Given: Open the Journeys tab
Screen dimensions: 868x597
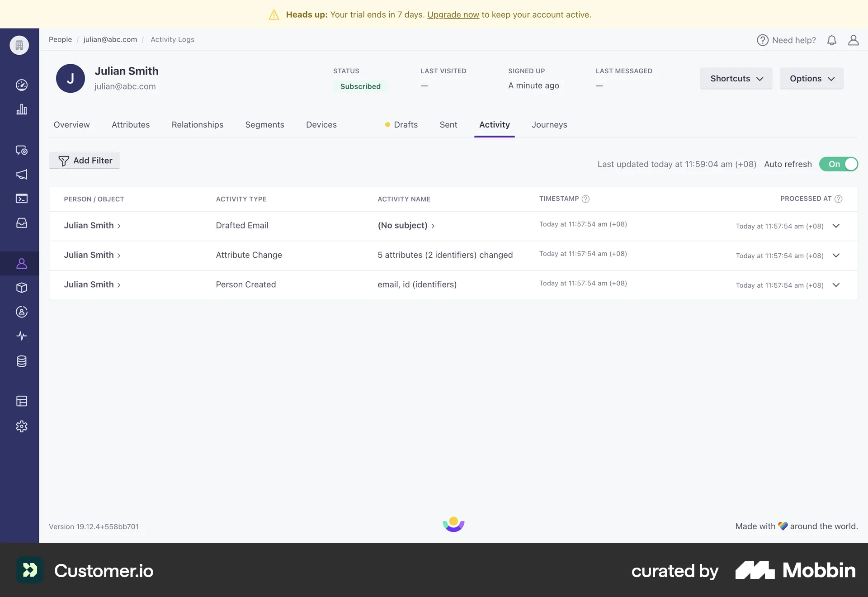Looking at the screenshot, I should coord(549,125).
